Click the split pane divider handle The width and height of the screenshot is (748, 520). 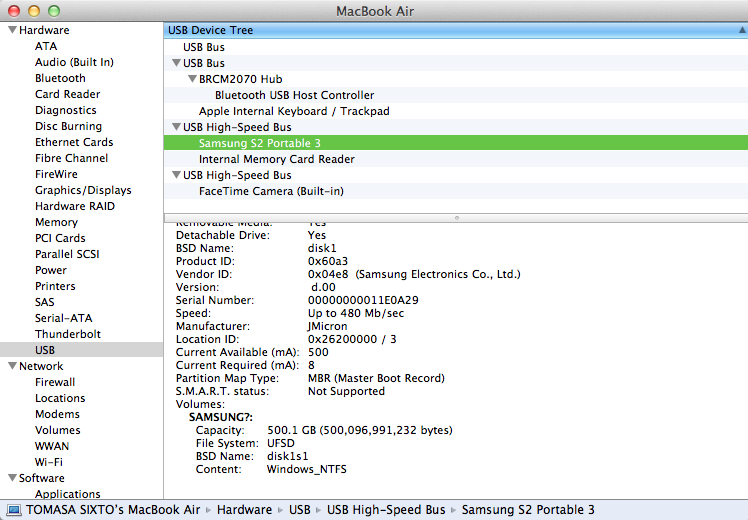(457, 218)
